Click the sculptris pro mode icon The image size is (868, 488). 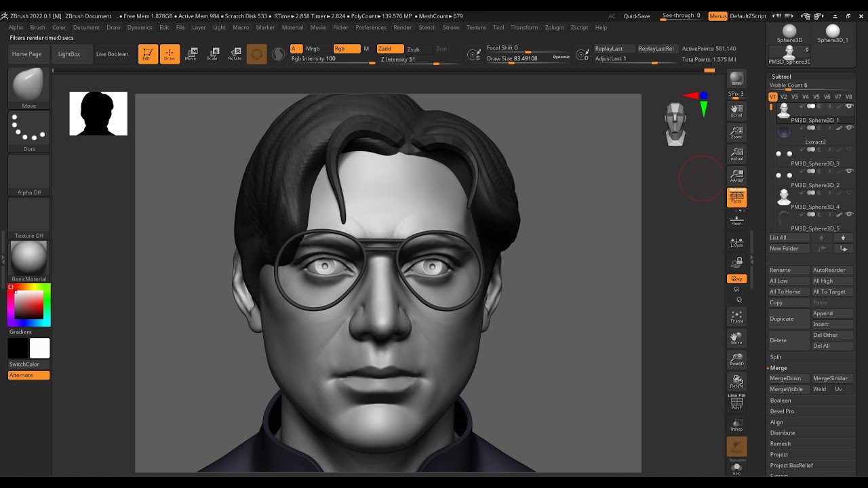coord(278,54)
